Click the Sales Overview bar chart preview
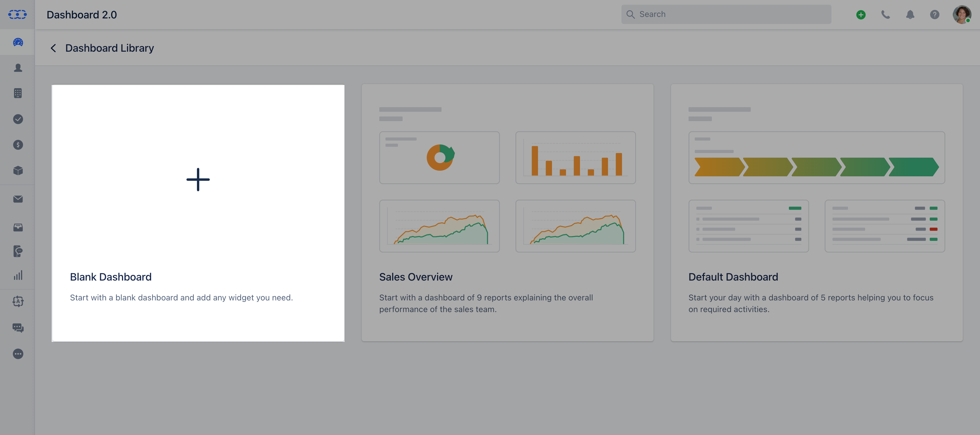980x435 pixels. pyautogui.click(x=575, y=158)
